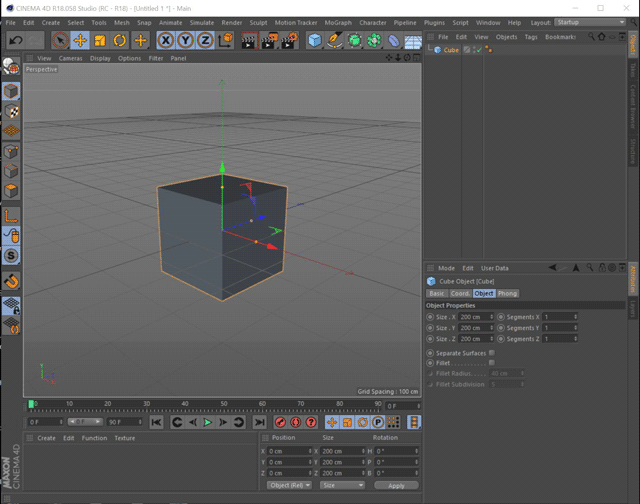
Task: Open Edit Render Settings icon
Action: [x=289, y=40]
